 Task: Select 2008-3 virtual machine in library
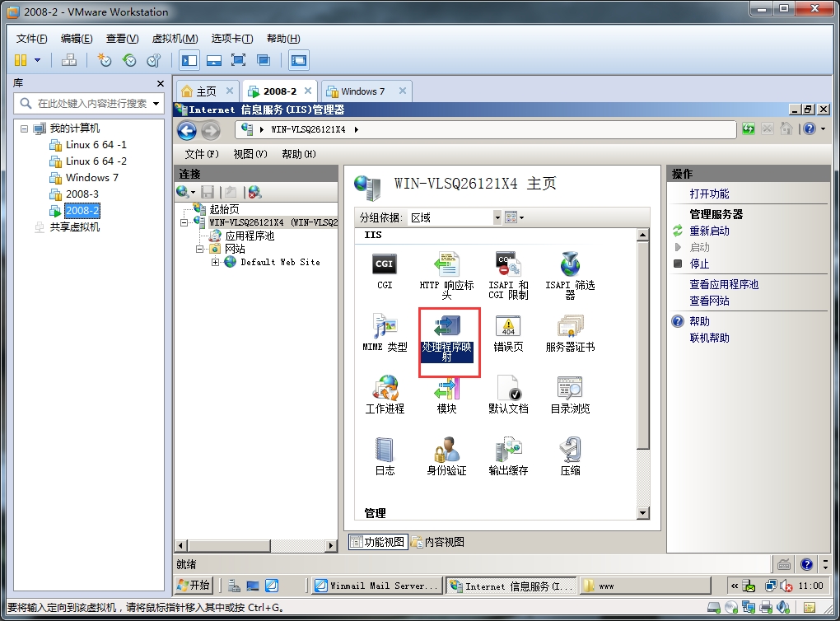pyautogui.click(x=82, y=194)
